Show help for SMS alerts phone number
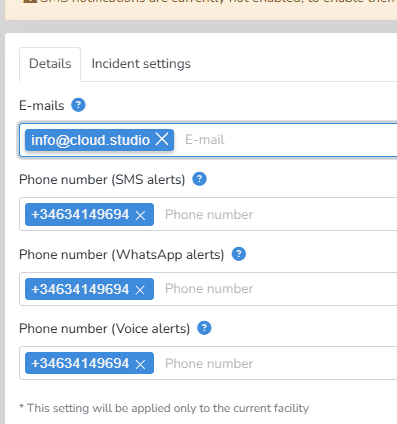This screenshot has height=424, width=397. (x=200, y=179)
